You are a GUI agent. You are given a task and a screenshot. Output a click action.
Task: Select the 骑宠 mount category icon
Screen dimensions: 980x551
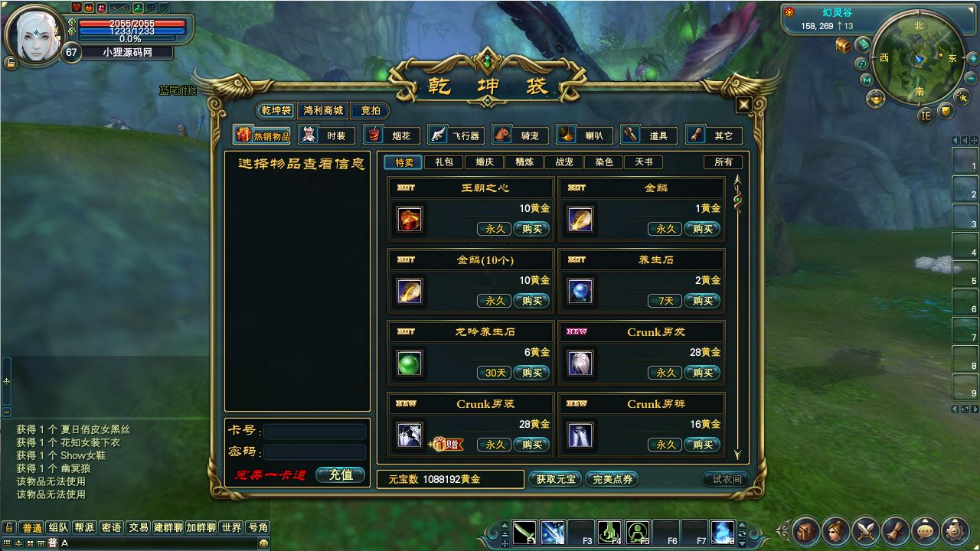(502, 135)
